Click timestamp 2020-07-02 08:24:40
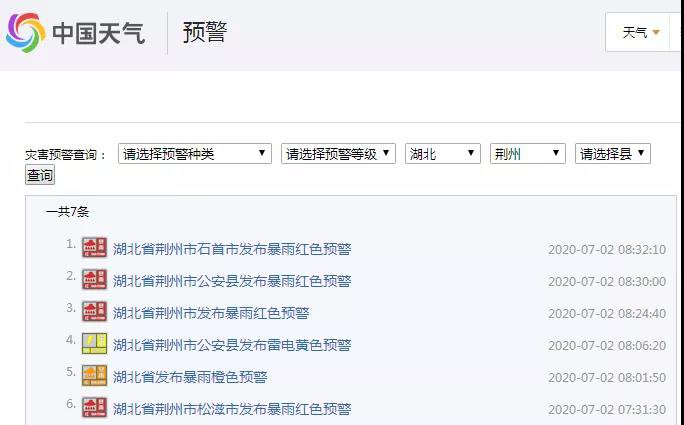Viewport: 684px width, 425px height. (607, 314)
